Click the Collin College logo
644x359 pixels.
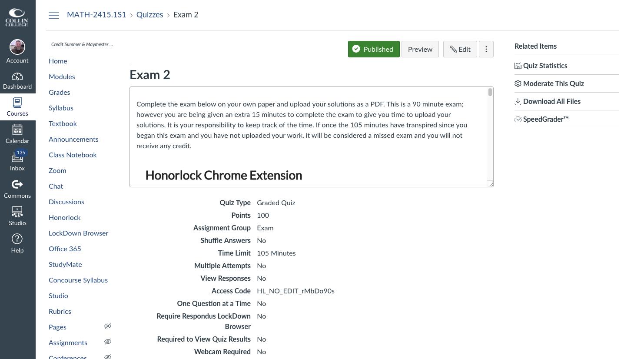17,17
